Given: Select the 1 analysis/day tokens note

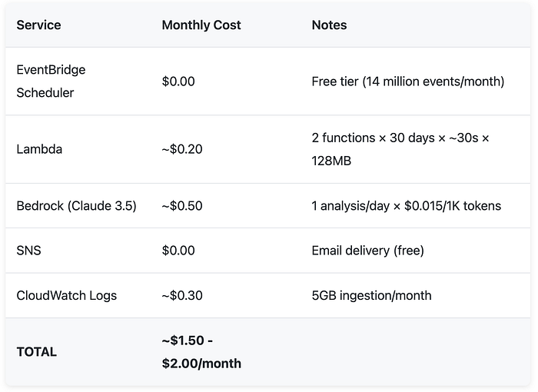Looking at the screenshot, I should (407, 206).
